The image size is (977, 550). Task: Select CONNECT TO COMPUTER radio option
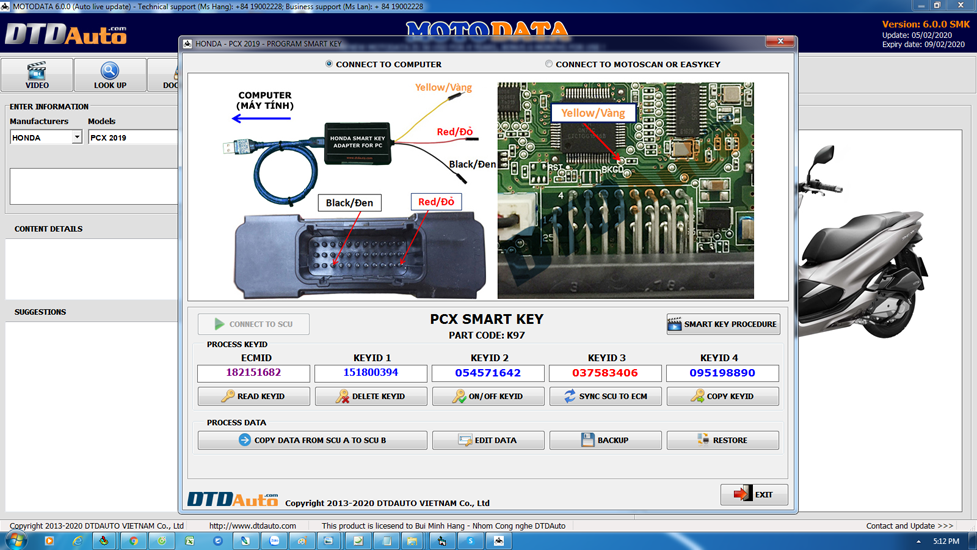click(329, 64)
